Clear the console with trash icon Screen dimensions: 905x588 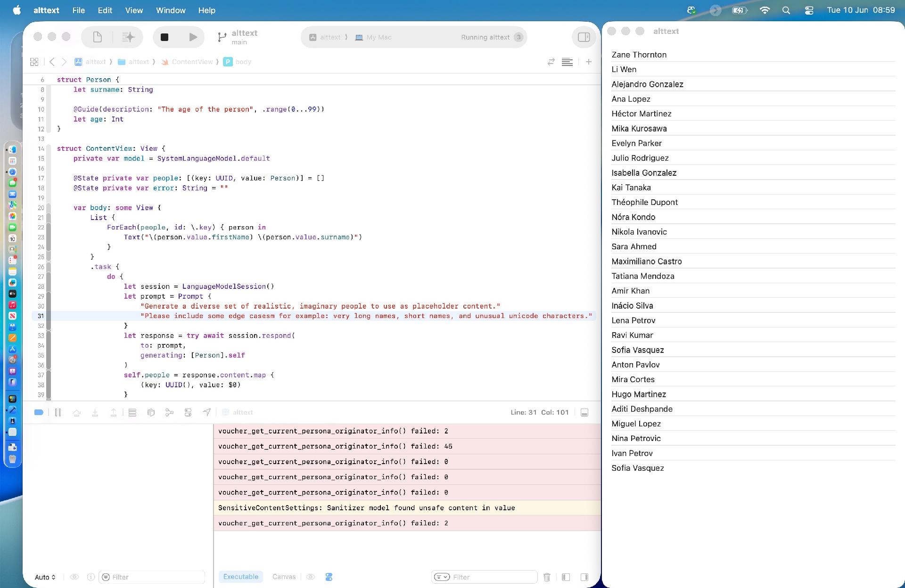pyautogui.click(x=547, y=577)
